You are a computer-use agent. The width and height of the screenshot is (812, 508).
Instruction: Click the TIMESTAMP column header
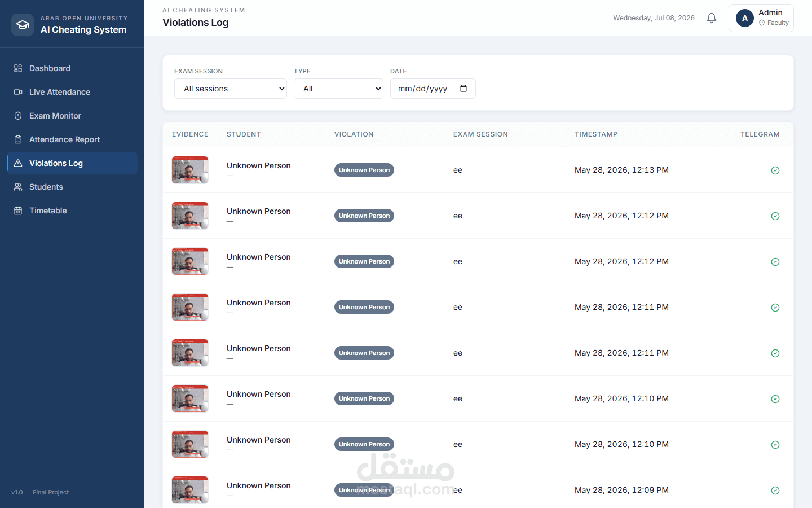click(x=596, y=134)
